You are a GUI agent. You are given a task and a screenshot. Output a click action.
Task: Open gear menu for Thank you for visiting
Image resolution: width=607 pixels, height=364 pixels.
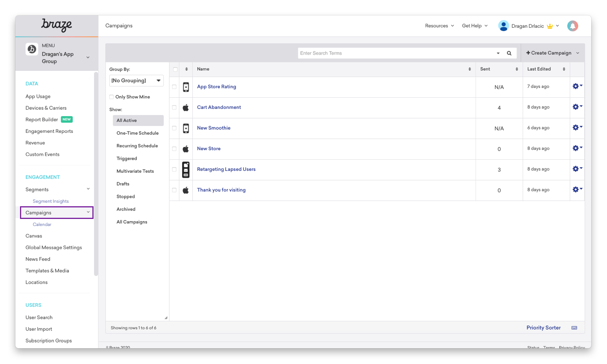click(x=577, y=189)
